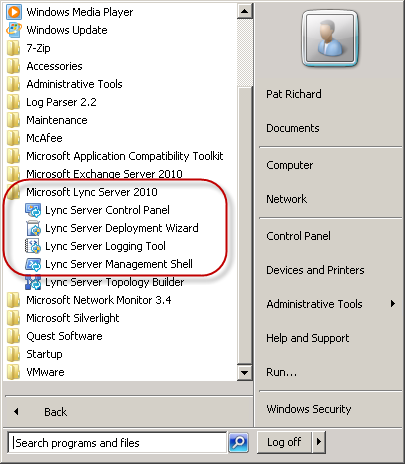This screenshot has height=464, width=405.
Task: Expand Administrative Tools submenu arrow
Action: (393, 304)
